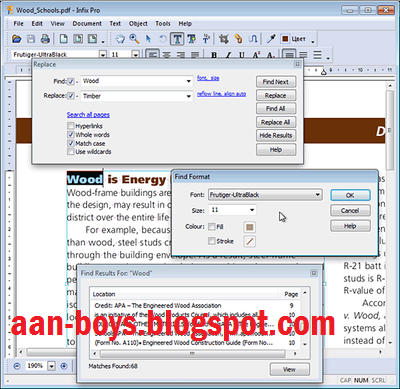Select the Crop tool icon

pos(224,39)
